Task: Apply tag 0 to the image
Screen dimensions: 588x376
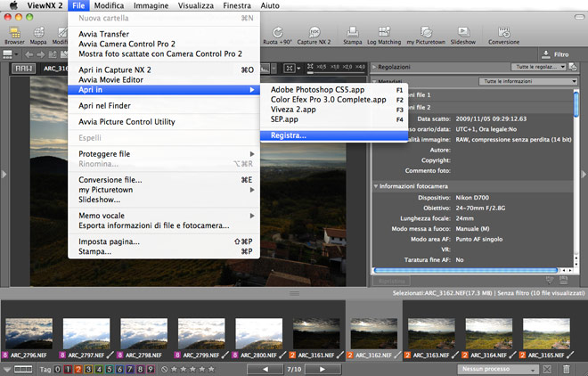Action: tap(57, 369)
